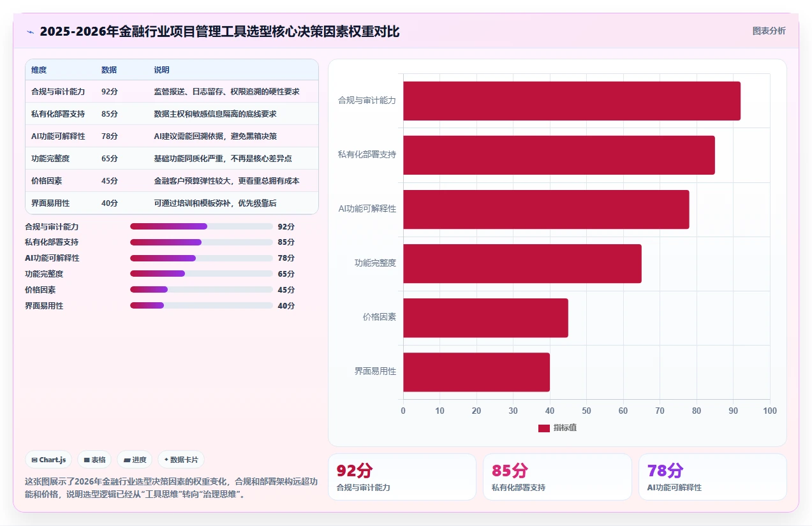Click the 界面易用性 progress bar
The height and width of the screenshot is (526, 812).
202,305
